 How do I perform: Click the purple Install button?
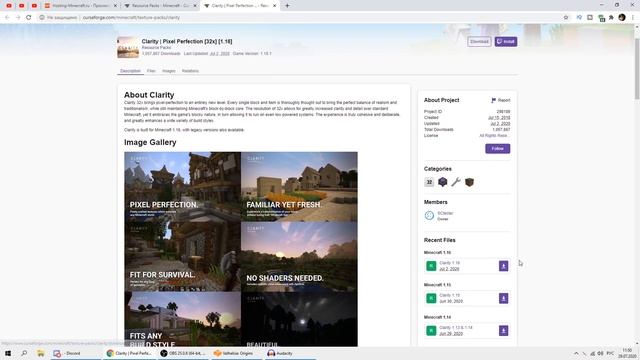click(x=506, y=42)
